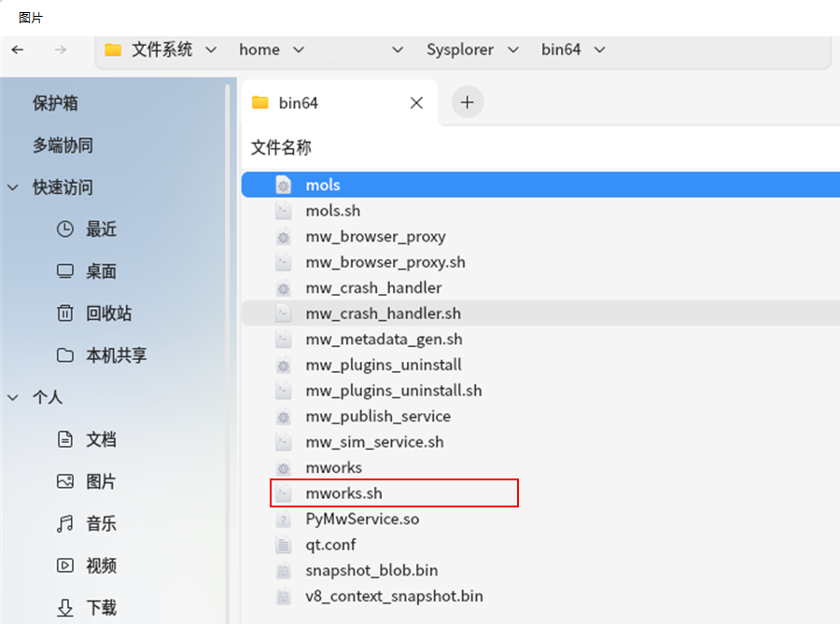Close the bin64 tab
This screenshot has height=624, width=840.
417,103
